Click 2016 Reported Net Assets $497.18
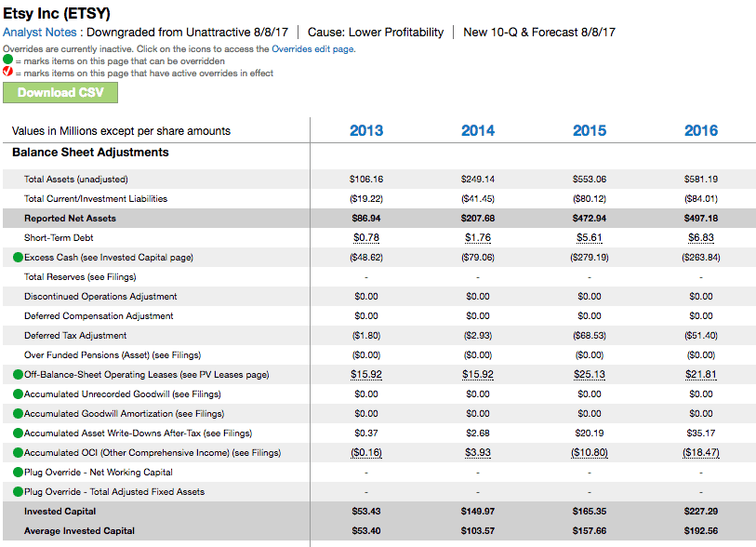 click(701, 219)
